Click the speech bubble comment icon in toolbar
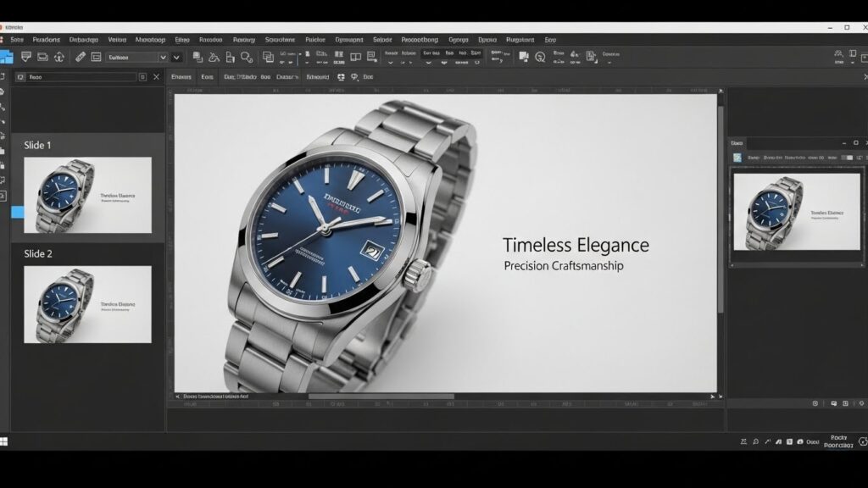Image resolution: width=868 pixels, height=488 pixels. pyautogui.click(x=26, y=57)
